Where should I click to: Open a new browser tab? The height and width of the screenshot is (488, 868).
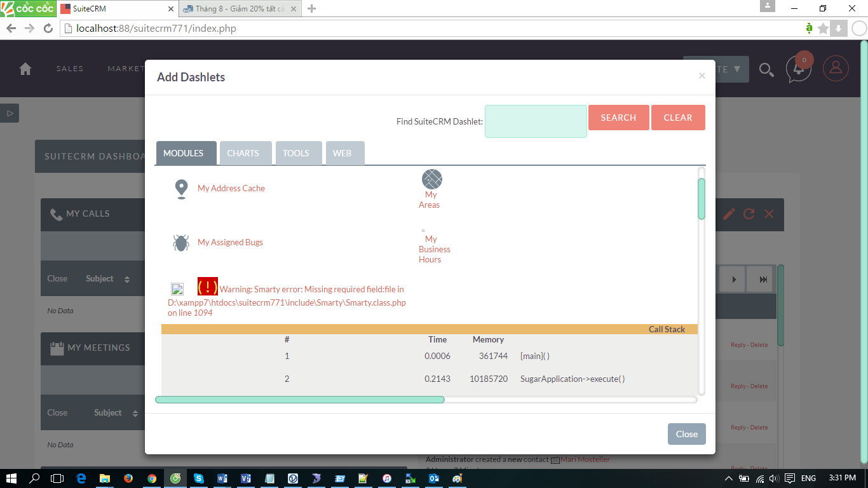tap(311, 9)
